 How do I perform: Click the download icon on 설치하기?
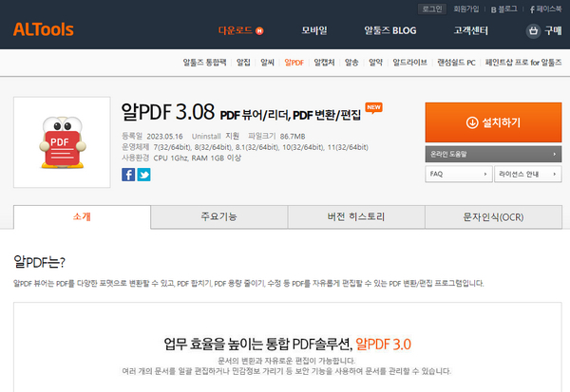(x=472, y=122)
